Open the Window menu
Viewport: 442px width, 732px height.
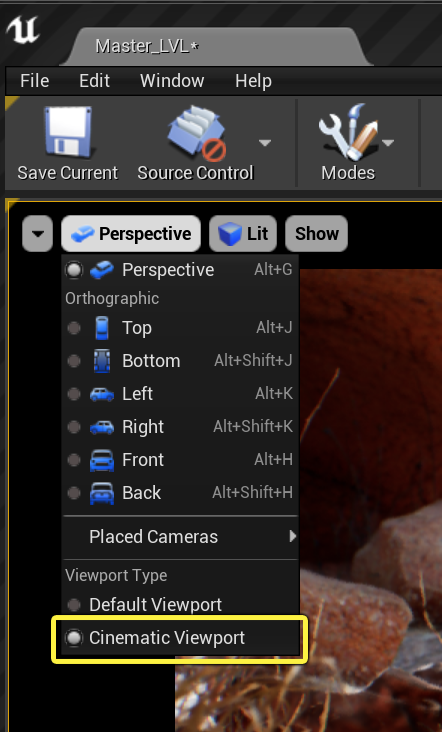click(x=172, y=81)
